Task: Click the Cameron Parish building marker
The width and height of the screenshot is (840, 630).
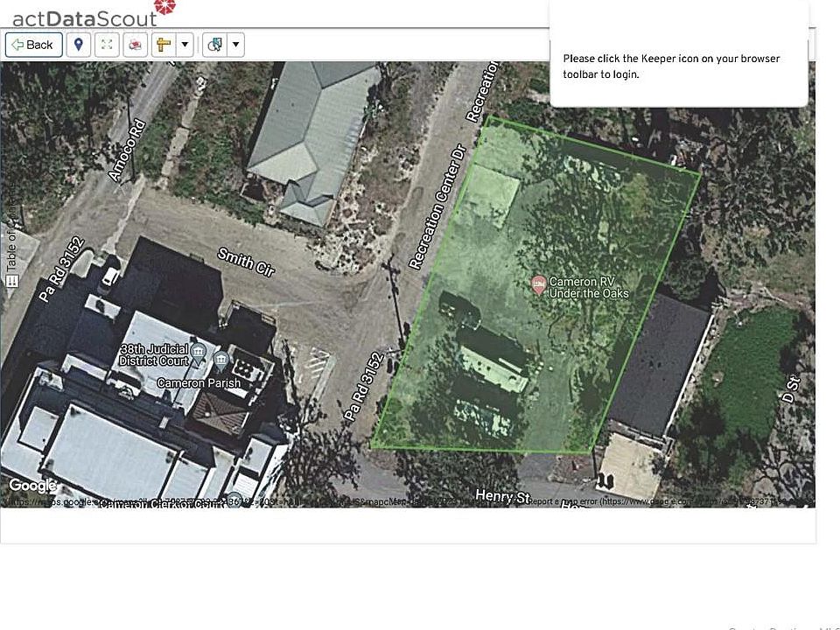Action: [220, 360]
